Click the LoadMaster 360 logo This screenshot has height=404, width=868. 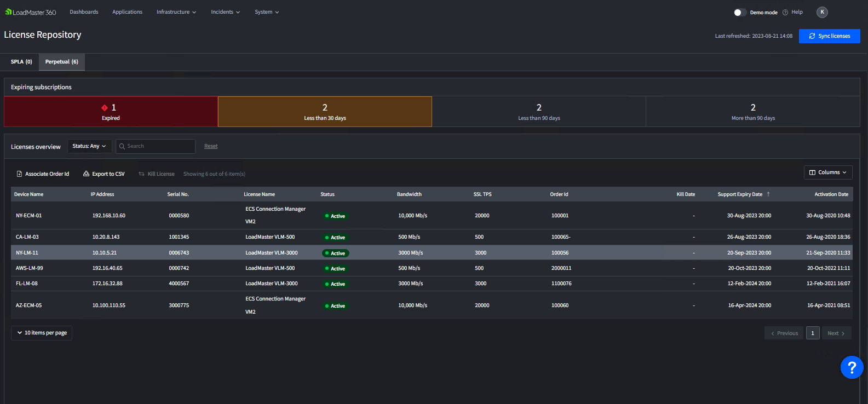31,12
